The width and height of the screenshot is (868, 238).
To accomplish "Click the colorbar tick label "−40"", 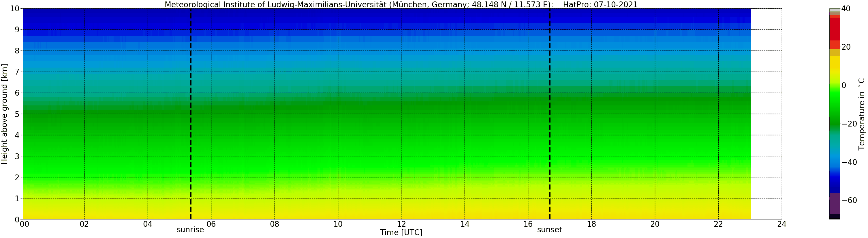I will (x=849, y=162).
